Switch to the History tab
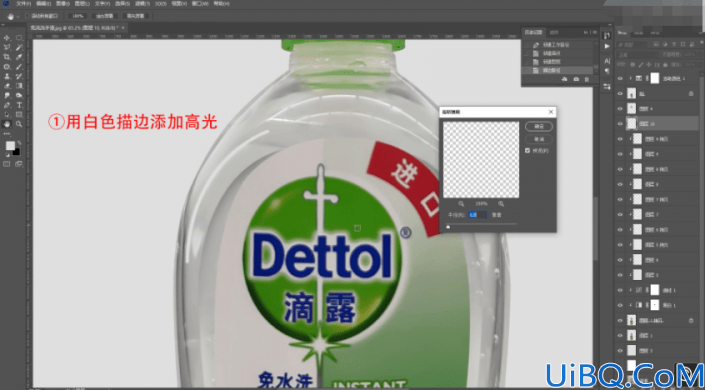The height and width of the screenshot is (390, 705). tap(534, 32)
